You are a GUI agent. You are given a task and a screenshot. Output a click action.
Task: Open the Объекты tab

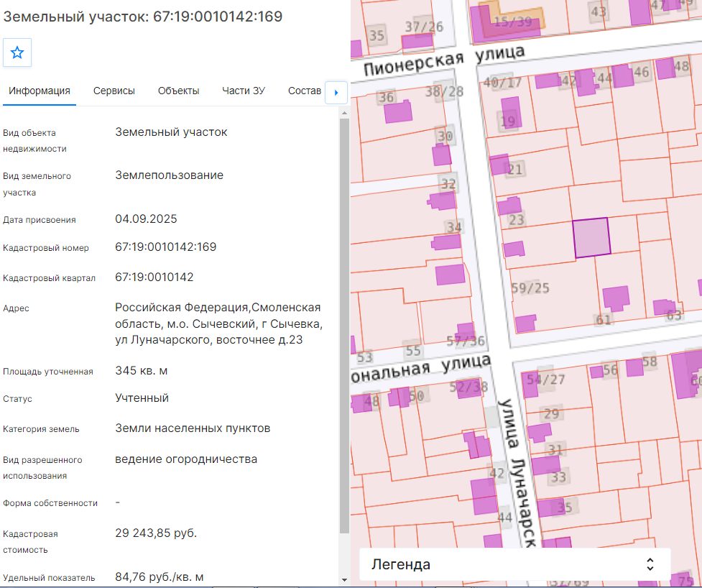179,91
